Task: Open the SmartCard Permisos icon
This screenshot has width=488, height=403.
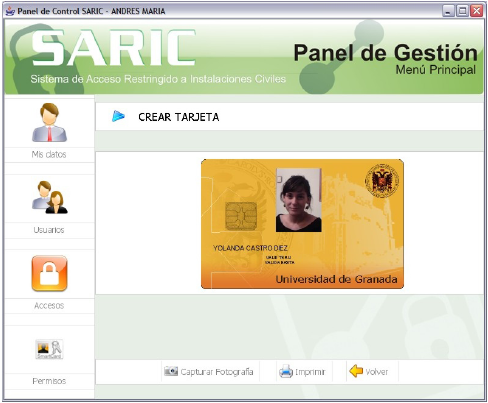Action: [x=49, y=349]
